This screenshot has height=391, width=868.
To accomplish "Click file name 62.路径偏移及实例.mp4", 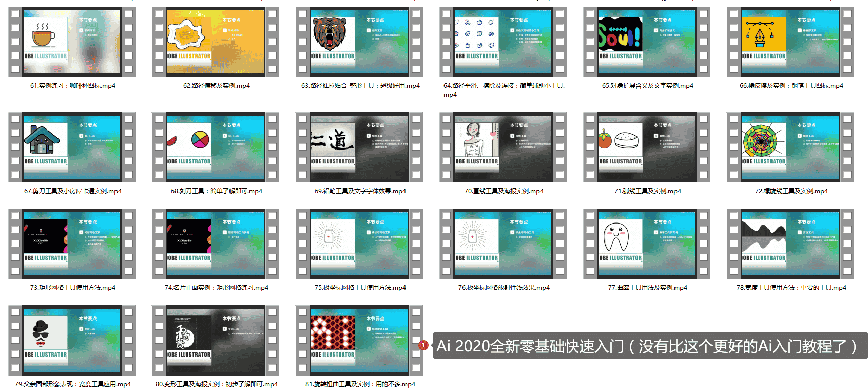I will click(217, 86).
